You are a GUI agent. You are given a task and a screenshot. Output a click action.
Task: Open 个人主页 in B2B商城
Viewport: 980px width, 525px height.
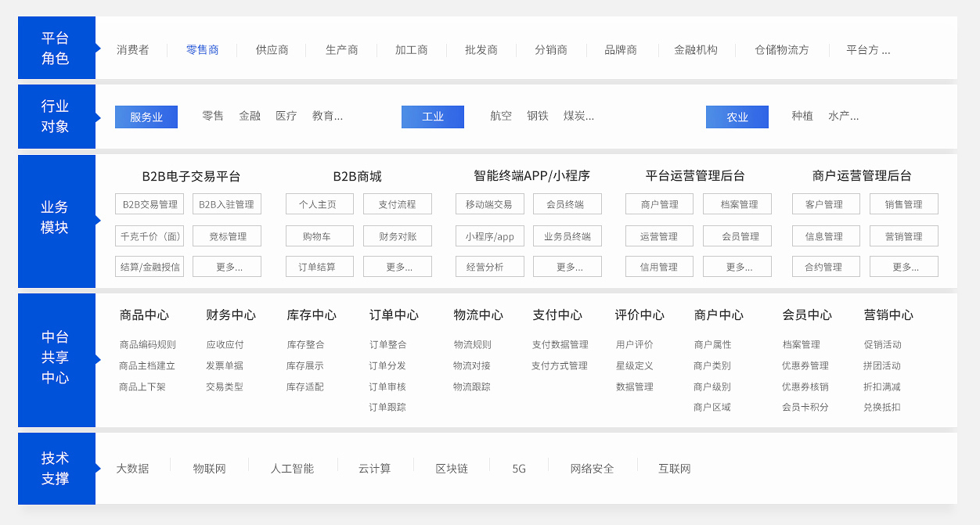click(x=319, y=204)
